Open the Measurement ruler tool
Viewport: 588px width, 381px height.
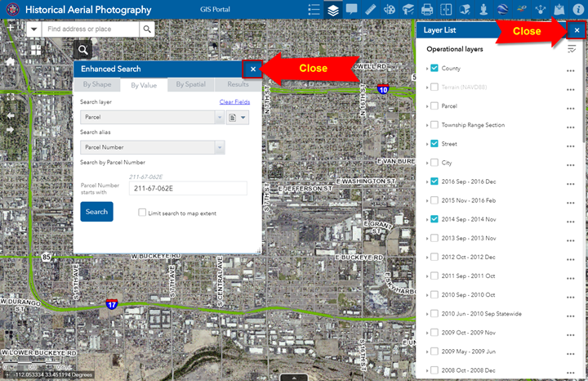371,10
